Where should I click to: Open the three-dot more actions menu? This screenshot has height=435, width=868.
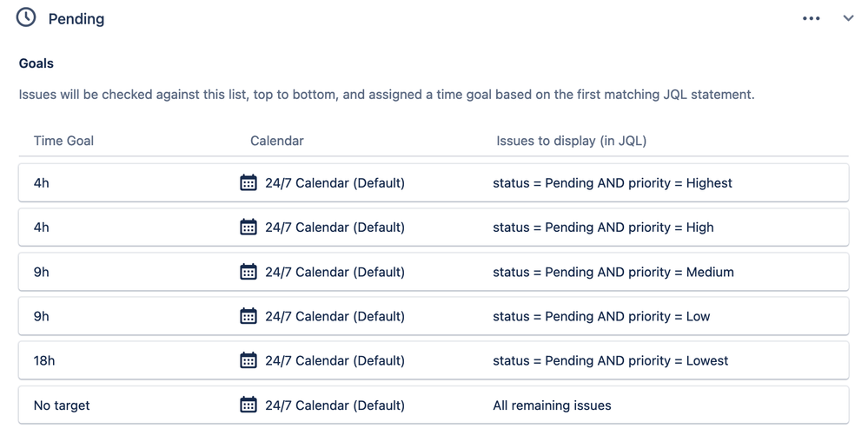pyautogui.click(x=811, y=18)
